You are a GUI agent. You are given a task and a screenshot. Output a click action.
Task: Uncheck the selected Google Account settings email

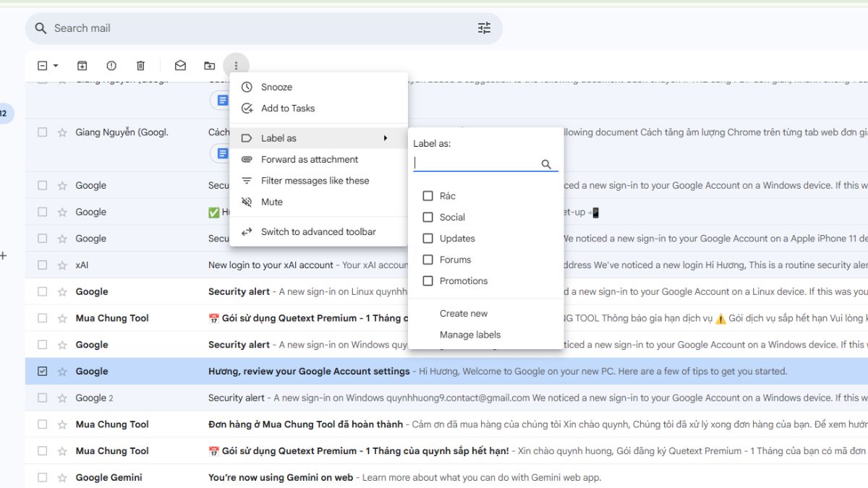42,372
